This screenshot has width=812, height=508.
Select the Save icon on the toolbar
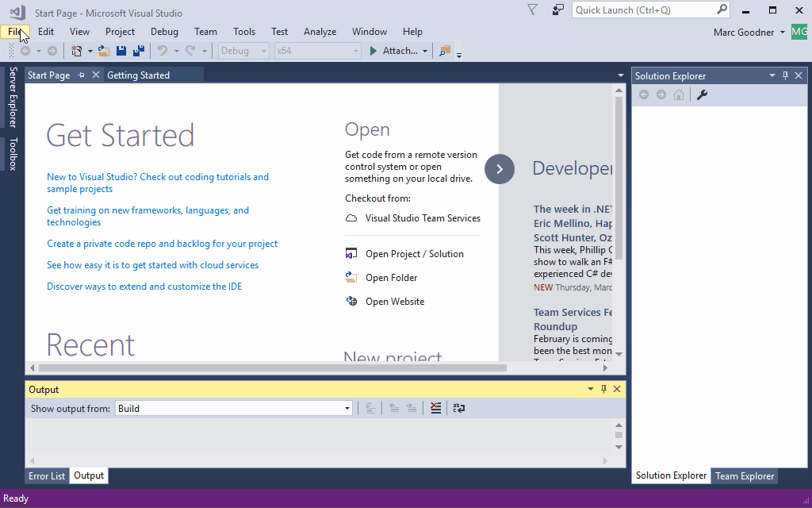tap(121, 50)
